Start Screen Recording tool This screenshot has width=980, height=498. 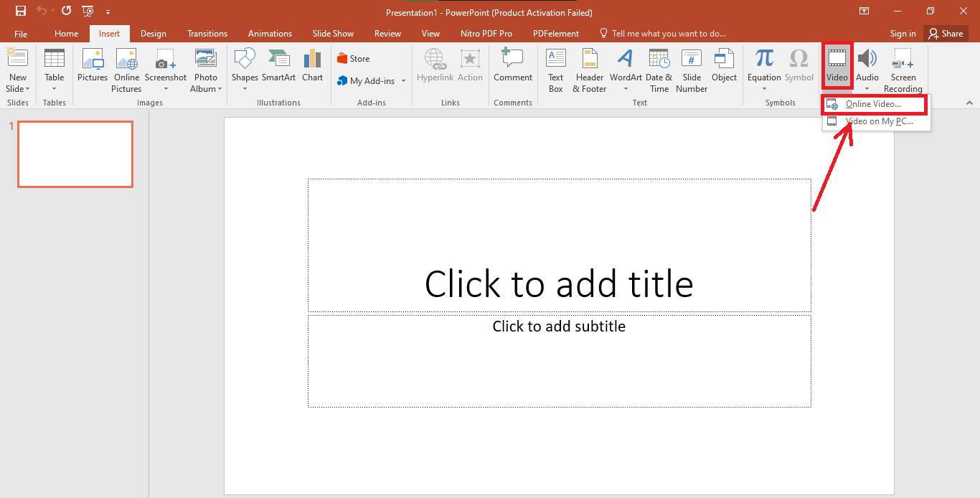click(903, 70)
